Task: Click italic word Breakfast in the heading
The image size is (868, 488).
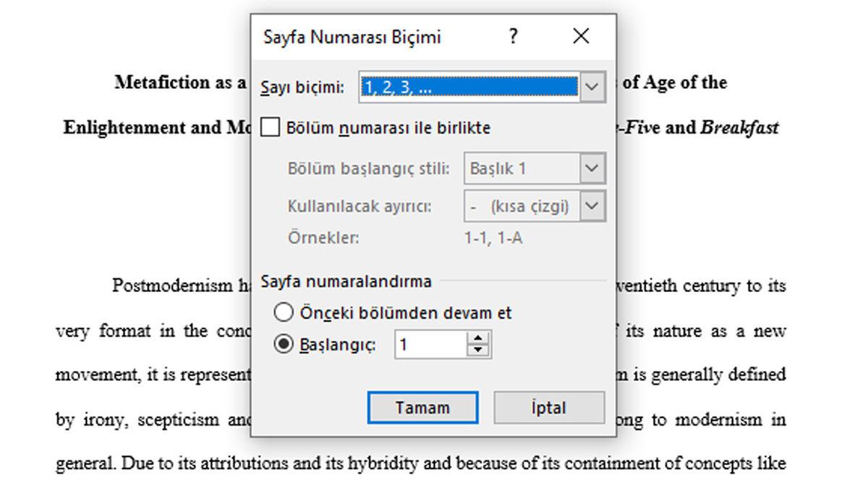Action: tap(739, 128)
